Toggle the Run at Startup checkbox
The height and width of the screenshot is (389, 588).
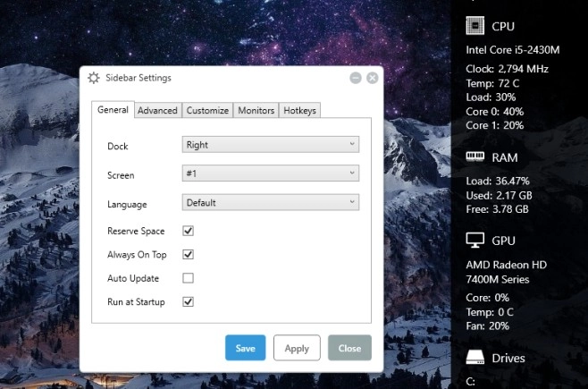188,301
